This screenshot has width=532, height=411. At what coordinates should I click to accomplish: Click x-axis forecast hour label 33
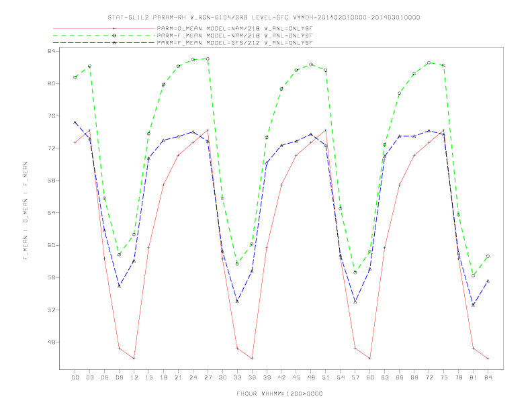tap(238, 377)
